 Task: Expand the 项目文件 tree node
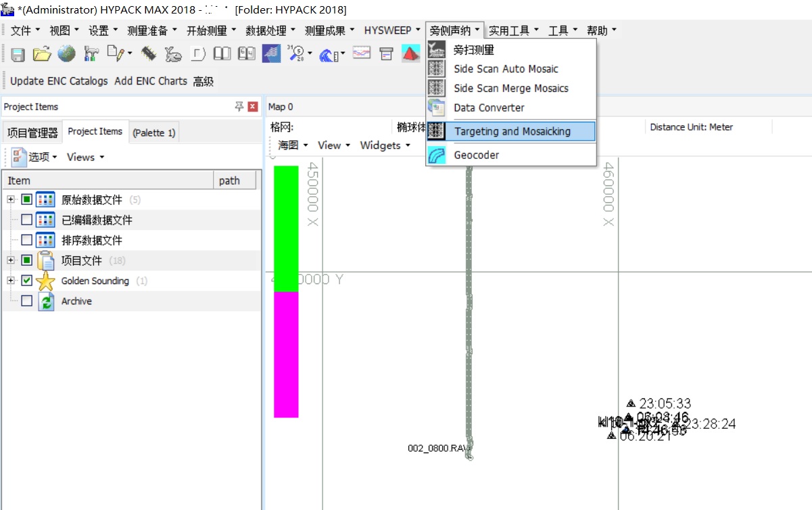click(x=11, y=260)
